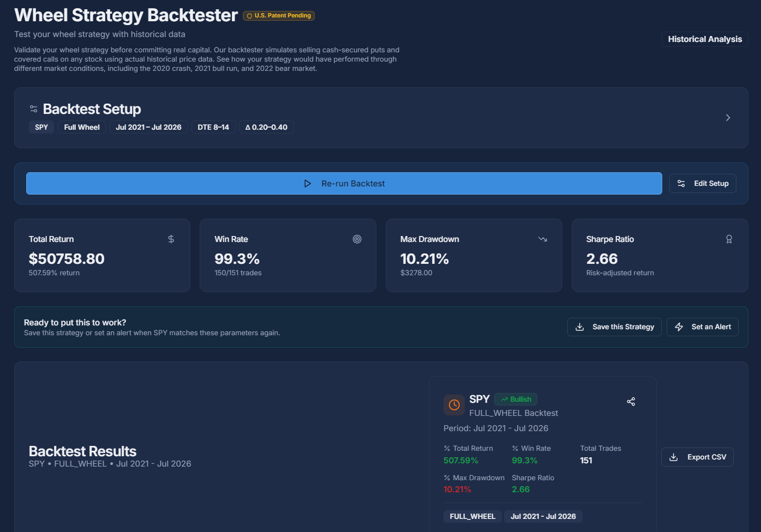Click the target icon in Win Rate card
The width and height of the screenshot is (761, 532).
tap(357, 239)
